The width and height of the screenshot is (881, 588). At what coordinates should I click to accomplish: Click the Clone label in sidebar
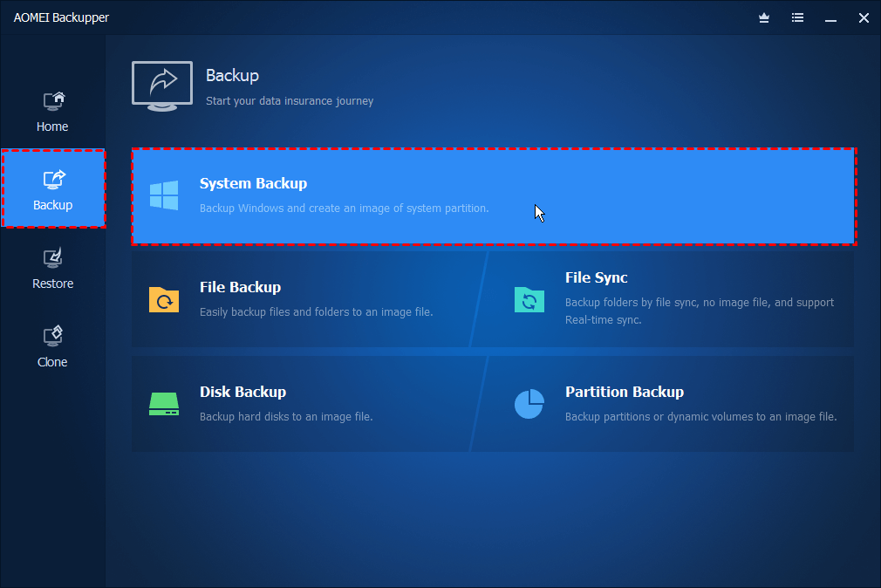pyautogui.click(x=53, y=362)
